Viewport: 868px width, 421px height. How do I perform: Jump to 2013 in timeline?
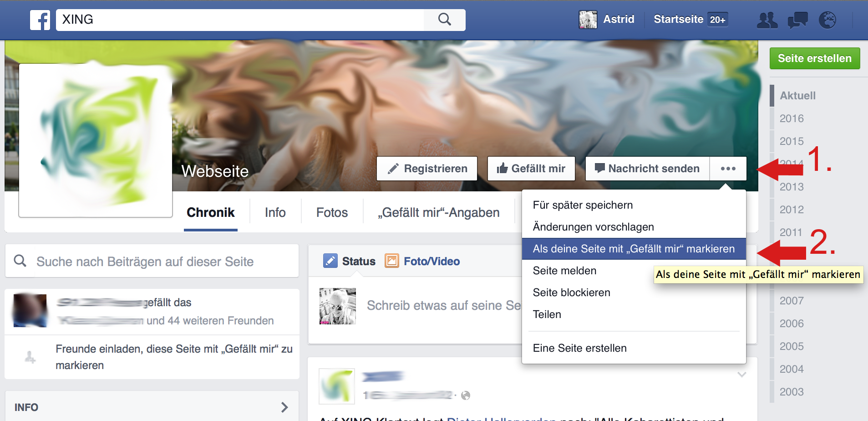[792, 187]
